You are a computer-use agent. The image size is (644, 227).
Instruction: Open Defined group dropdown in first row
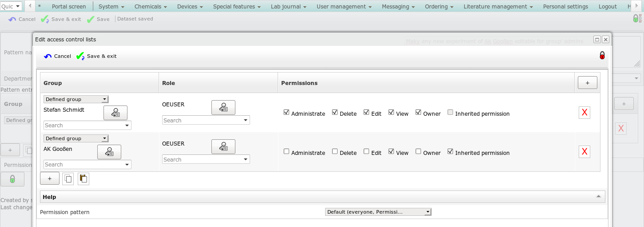[x=76, y=99]
